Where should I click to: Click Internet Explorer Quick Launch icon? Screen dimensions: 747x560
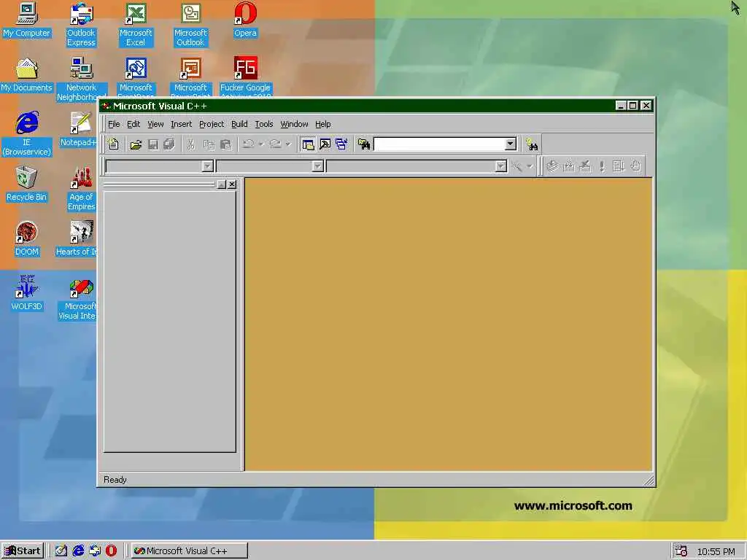click(78, 551)
